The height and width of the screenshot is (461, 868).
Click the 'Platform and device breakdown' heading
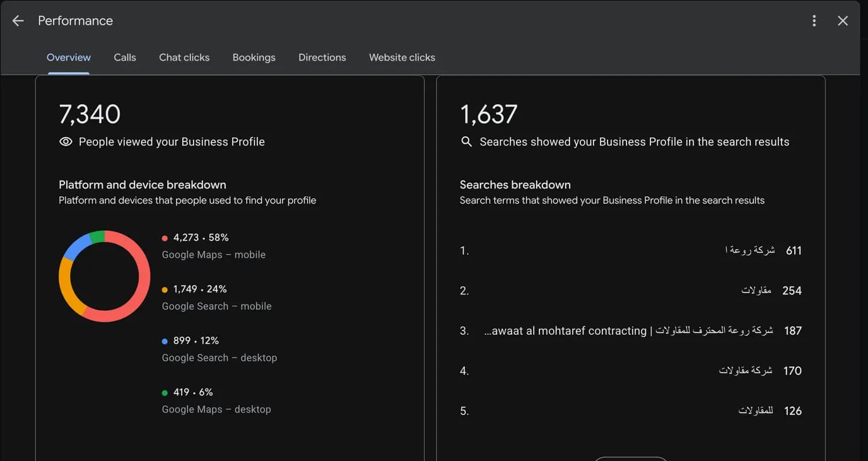pyautogui.click(x=143, y=185)
